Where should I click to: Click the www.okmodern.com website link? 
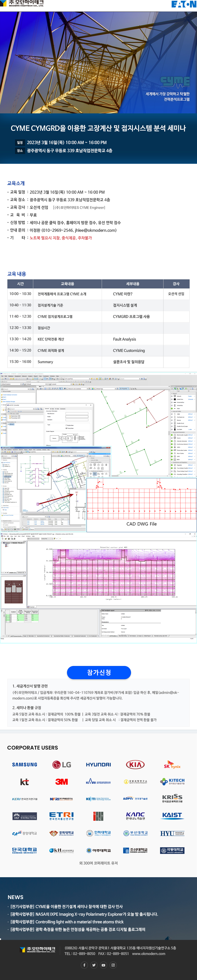[x=148, y=953]
